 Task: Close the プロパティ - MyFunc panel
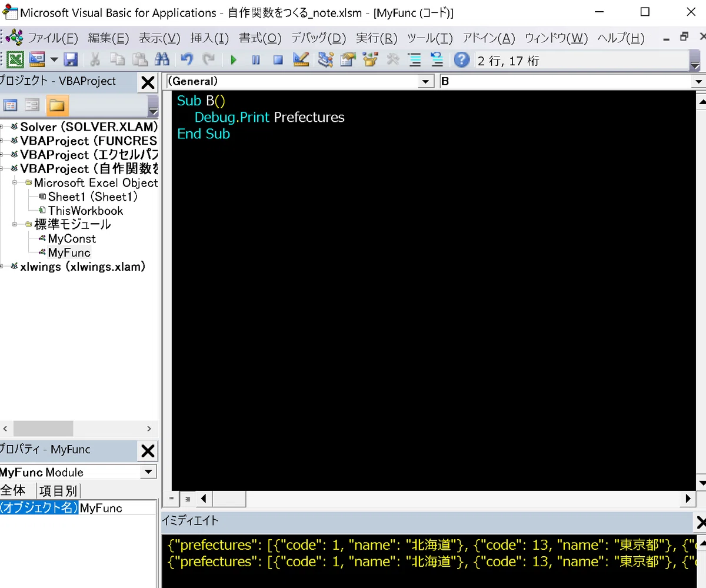(x=148, y=451)
